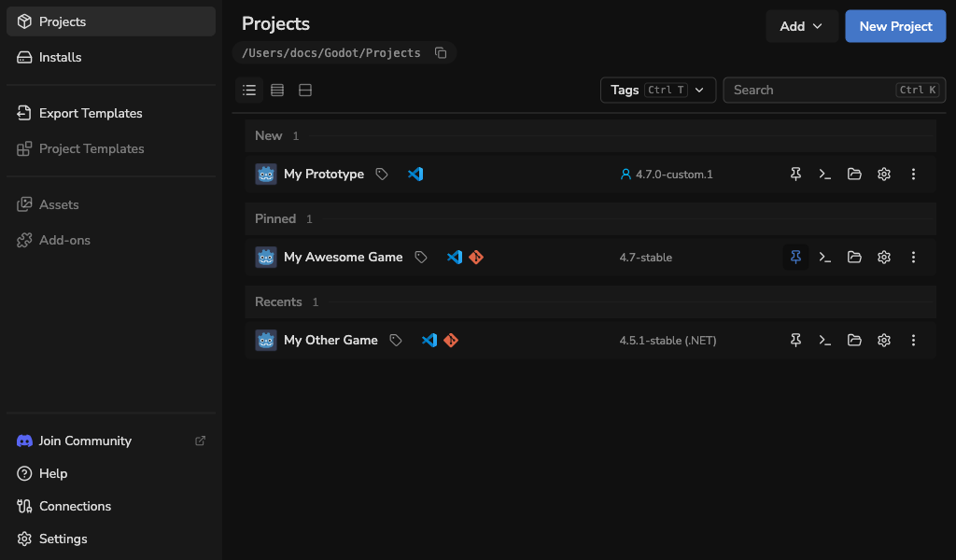The width and height of the screenshot is (956, 560).
Task: Go to Export Templates
Action: (x=111, y=113)
